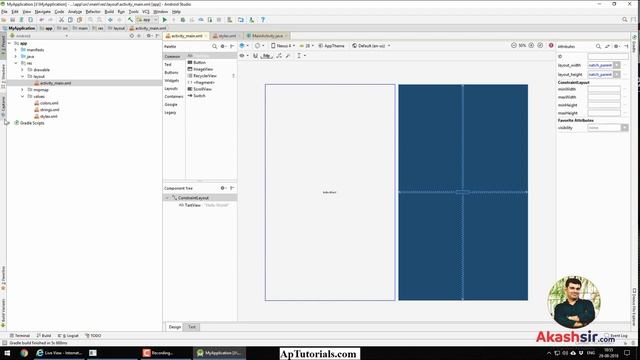
Task: Expand the manifests folder
Action: (x=16, y=50)
